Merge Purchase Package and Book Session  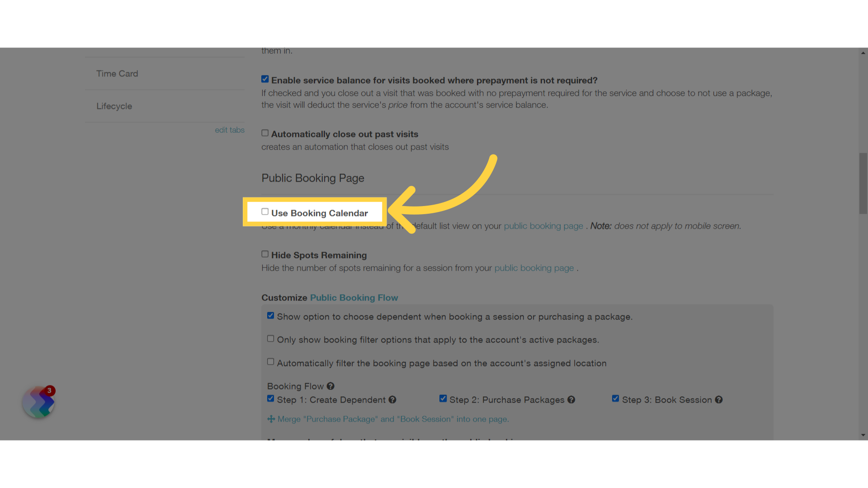click(388, 419)
